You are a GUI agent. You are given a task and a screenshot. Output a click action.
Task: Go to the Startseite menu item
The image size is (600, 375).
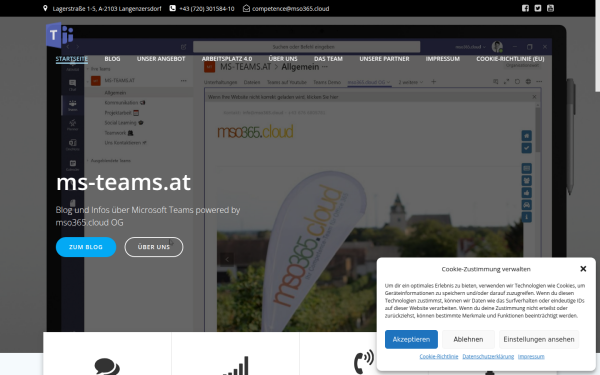pos(72,59)
